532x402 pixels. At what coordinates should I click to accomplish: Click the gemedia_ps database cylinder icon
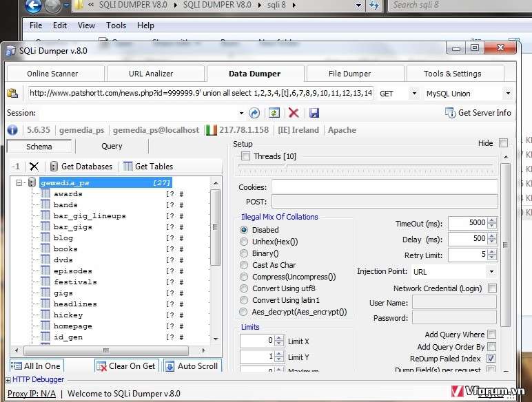(32, 182)
